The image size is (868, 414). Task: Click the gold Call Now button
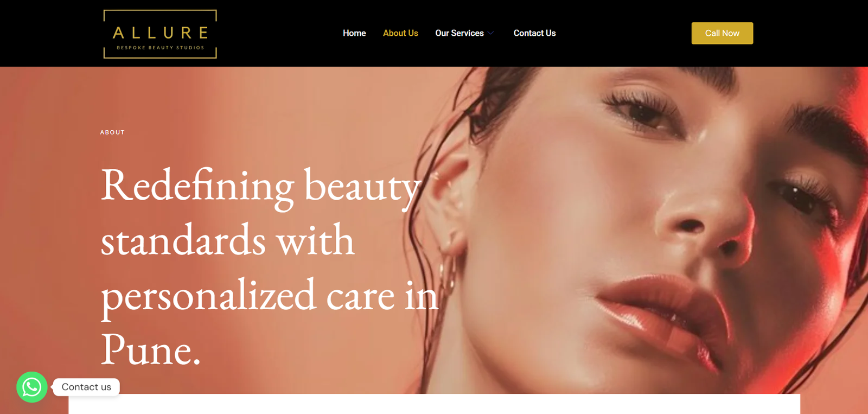[x=722, y=33]
